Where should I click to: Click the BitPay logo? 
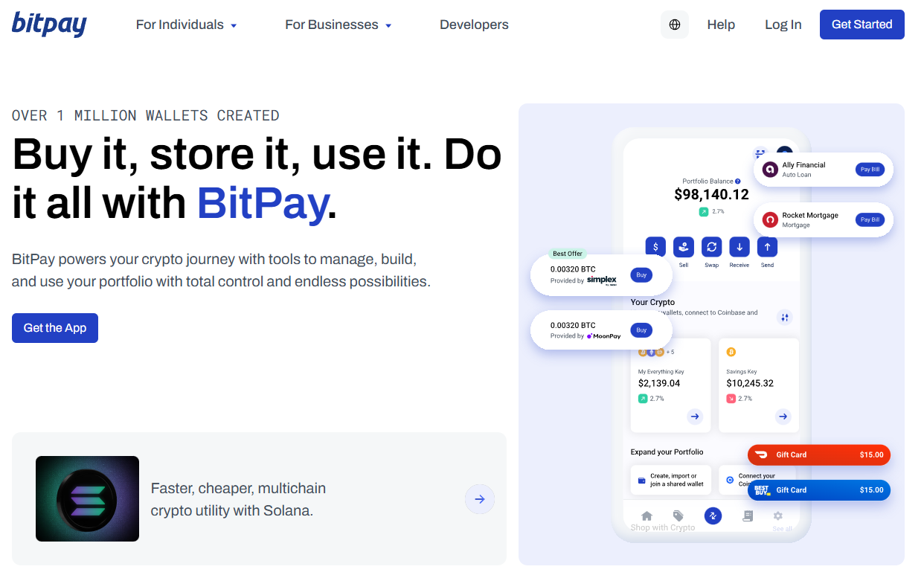[49, 24]
